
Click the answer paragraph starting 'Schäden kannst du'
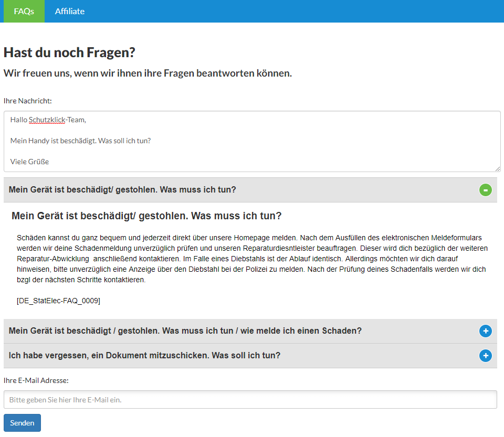coord(253,259)
